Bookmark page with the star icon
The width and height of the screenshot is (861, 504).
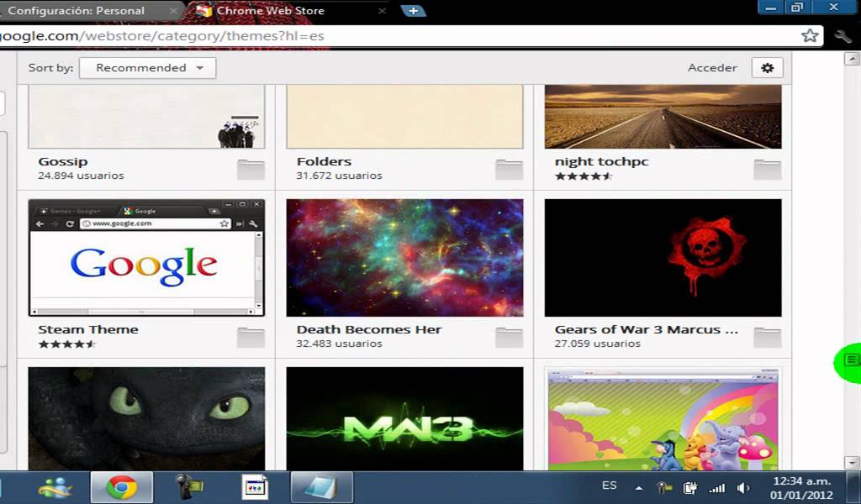(810, 36)
